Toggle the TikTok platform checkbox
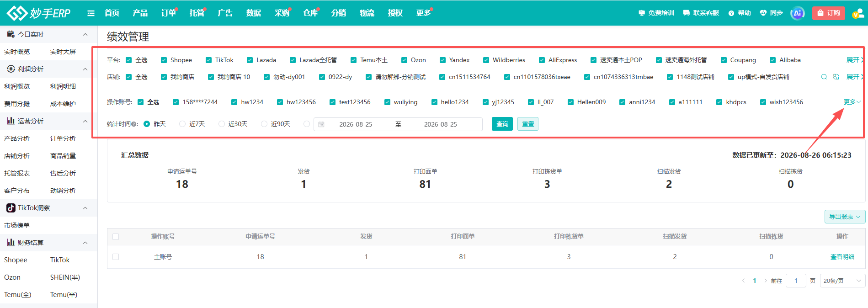 pos(208,60)
